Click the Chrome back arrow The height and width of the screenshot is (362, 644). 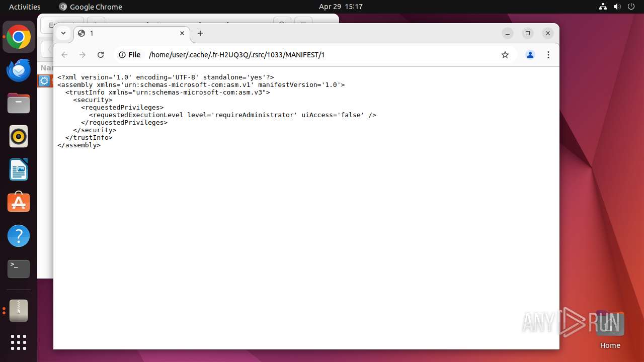point(64,55)
